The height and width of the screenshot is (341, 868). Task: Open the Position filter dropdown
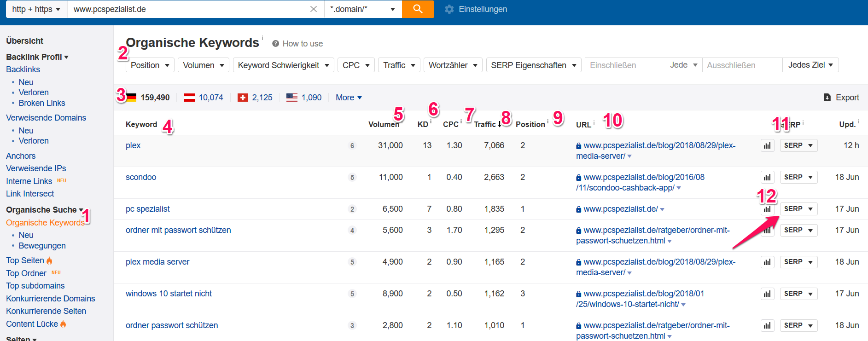pyautogui.click(x=150, y=65)
